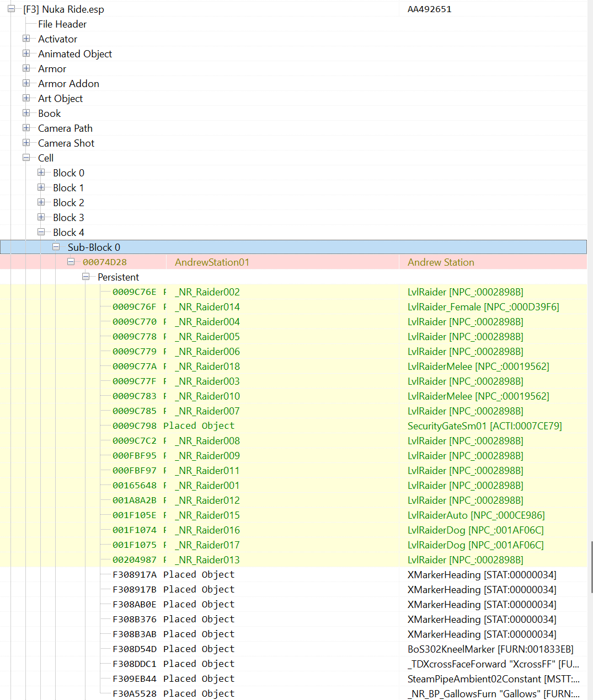
Task: Expand Block 0 under Cell
Action: click(41, 173)
